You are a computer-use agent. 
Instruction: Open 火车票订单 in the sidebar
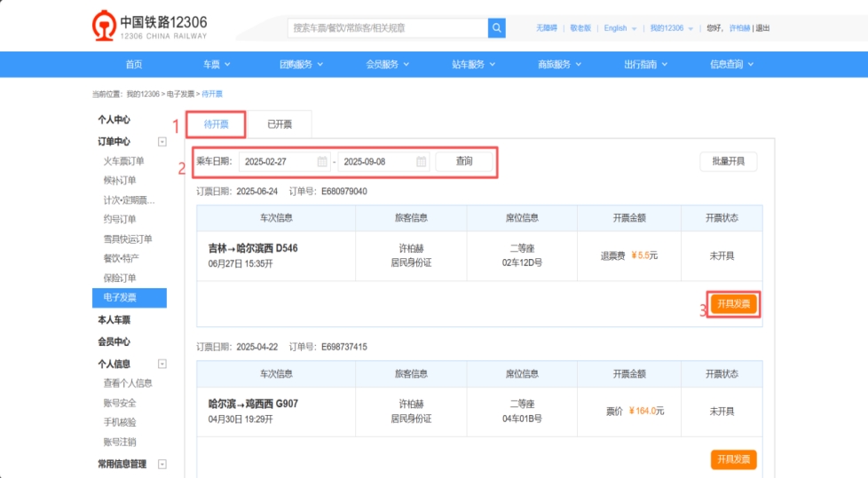pos(124,161)
